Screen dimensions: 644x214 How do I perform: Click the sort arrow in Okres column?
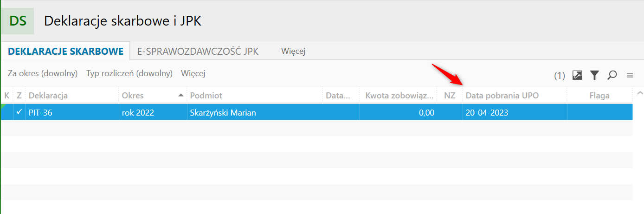[180, 95]
